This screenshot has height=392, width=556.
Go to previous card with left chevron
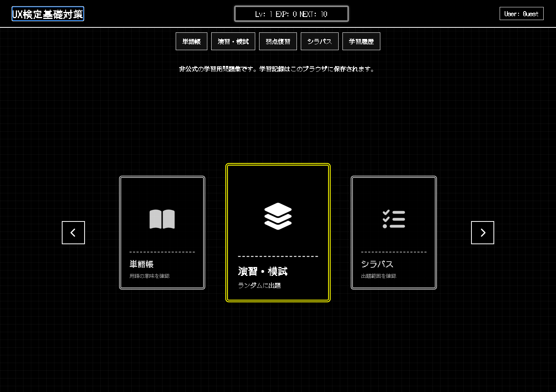point(73,233)
